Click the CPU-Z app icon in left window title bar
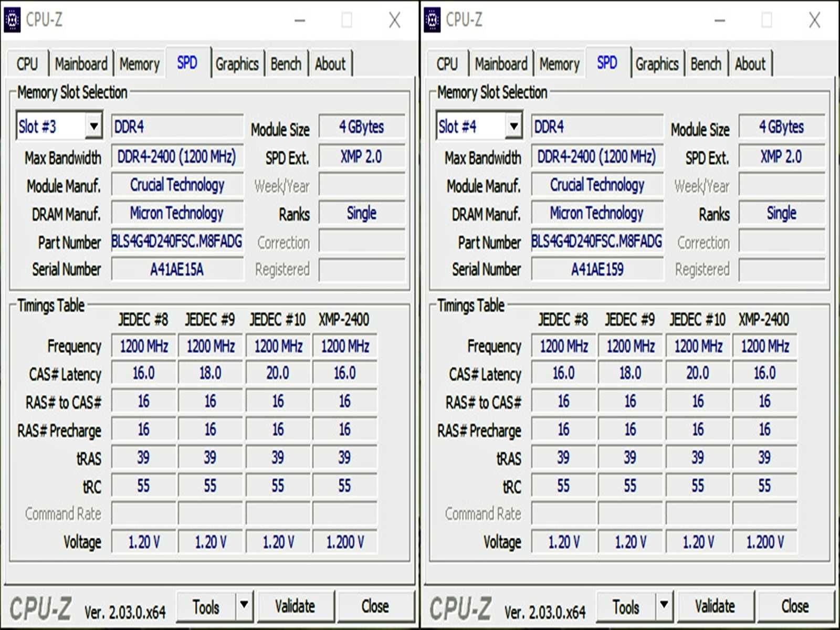Viewport: 840px width, 630px height. click(x=12, y=20)
